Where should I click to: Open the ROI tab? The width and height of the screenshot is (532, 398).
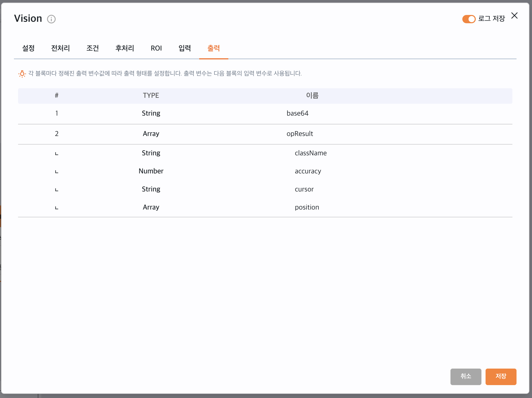click(x=156, y=48)
